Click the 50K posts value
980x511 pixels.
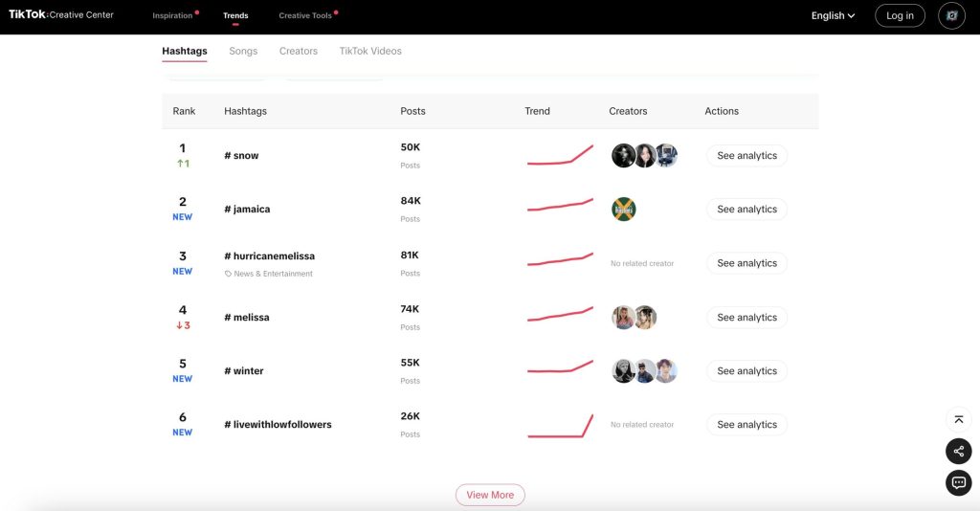point(410,147)
